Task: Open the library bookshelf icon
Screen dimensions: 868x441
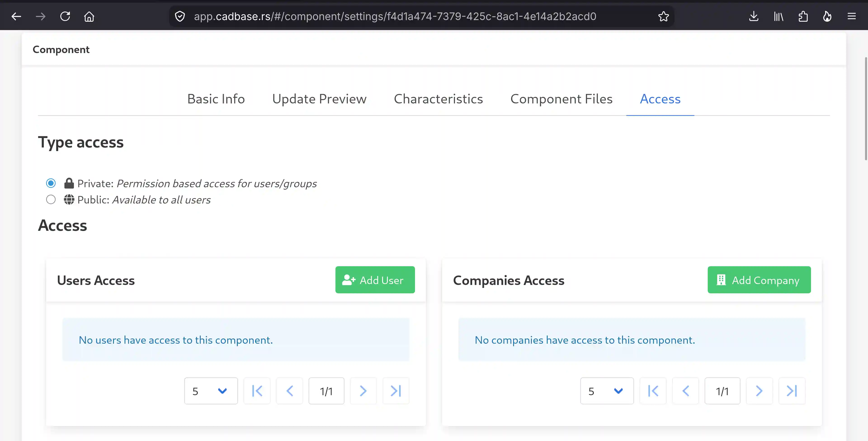Action: (x=778, y=16)
